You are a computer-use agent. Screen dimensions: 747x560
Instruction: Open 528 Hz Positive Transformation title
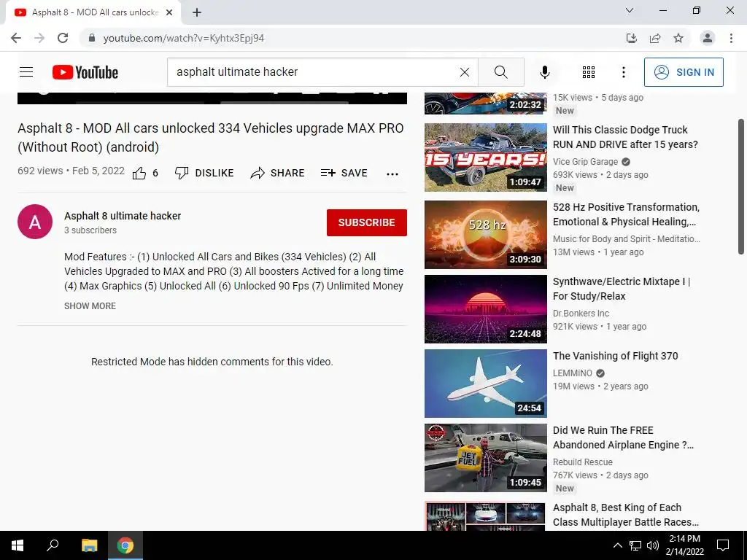click(626, 214)
